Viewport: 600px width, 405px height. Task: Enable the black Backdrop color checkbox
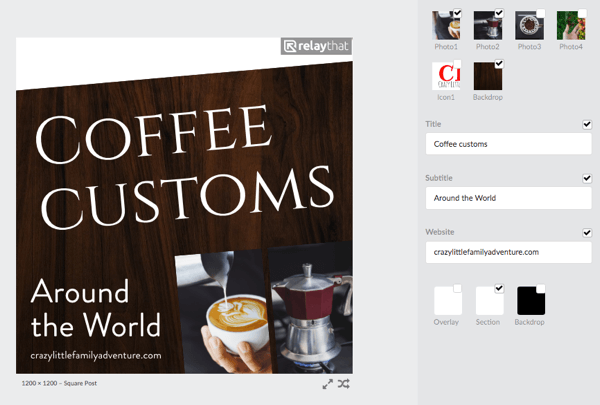pos(541,288)
